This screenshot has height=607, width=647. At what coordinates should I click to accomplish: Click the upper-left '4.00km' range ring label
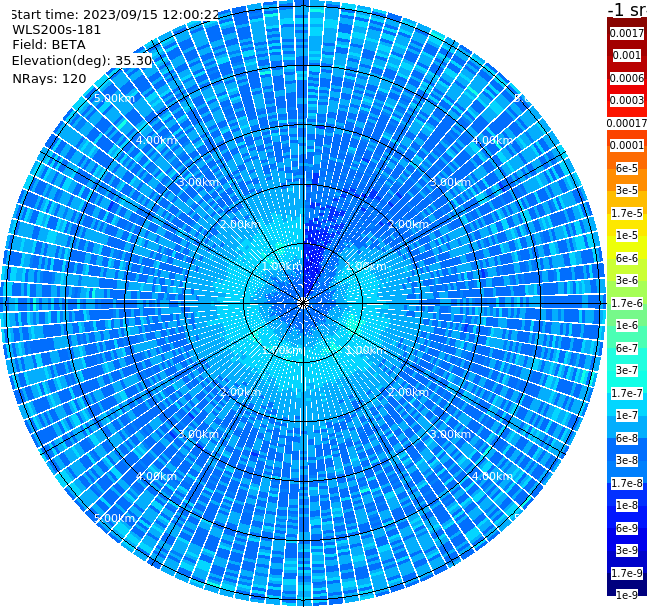click(x=156, y=140)
